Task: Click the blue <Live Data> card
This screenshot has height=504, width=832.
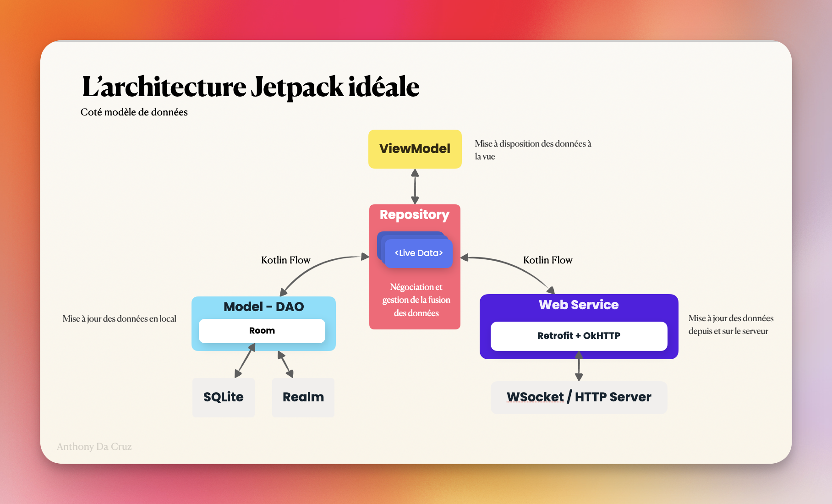Action: point(418,253)
